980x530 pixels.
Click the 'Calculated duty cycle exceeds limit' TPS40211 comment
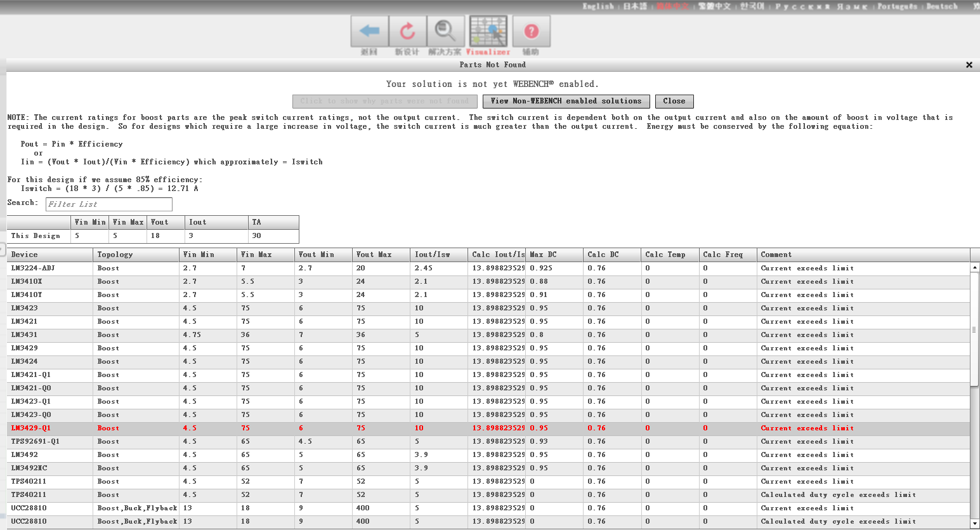coord(839,495)
